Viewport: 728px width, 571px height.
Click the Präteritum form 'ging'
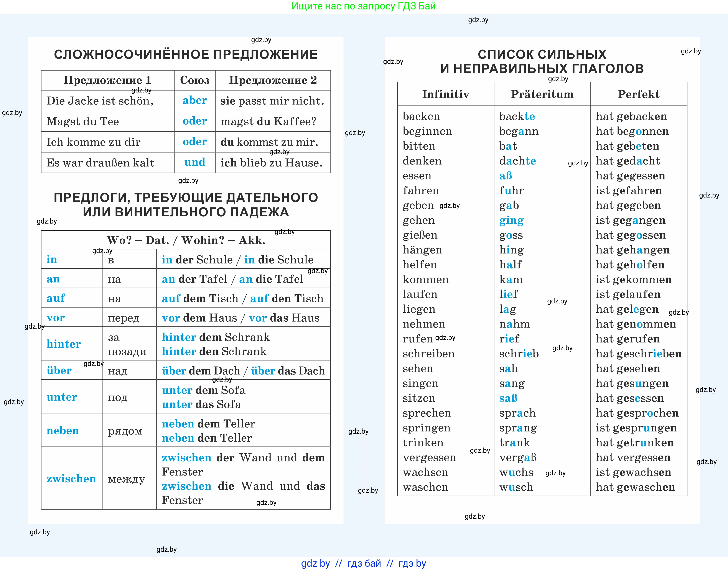511,220
